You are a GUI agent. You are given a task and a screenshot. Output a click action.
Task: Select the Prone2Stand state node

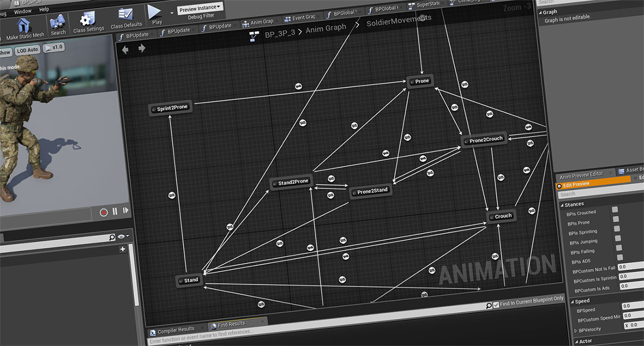370,191
